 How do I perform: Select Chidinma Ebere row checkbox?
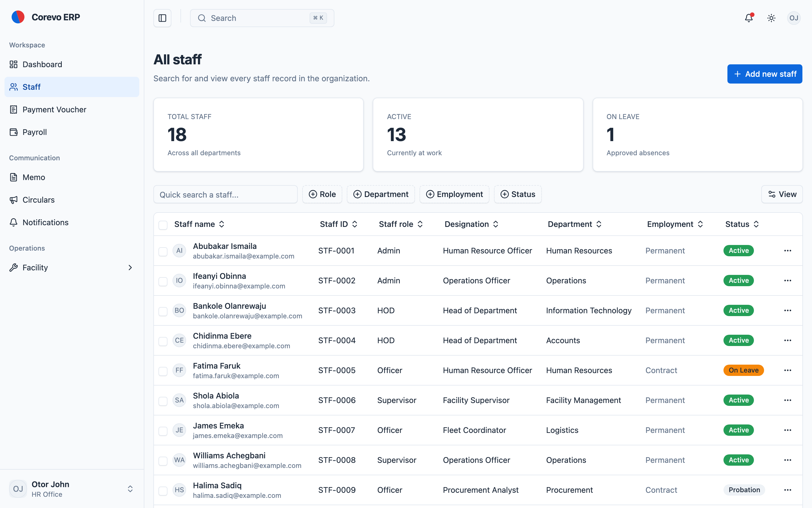[x=163, y=341]
